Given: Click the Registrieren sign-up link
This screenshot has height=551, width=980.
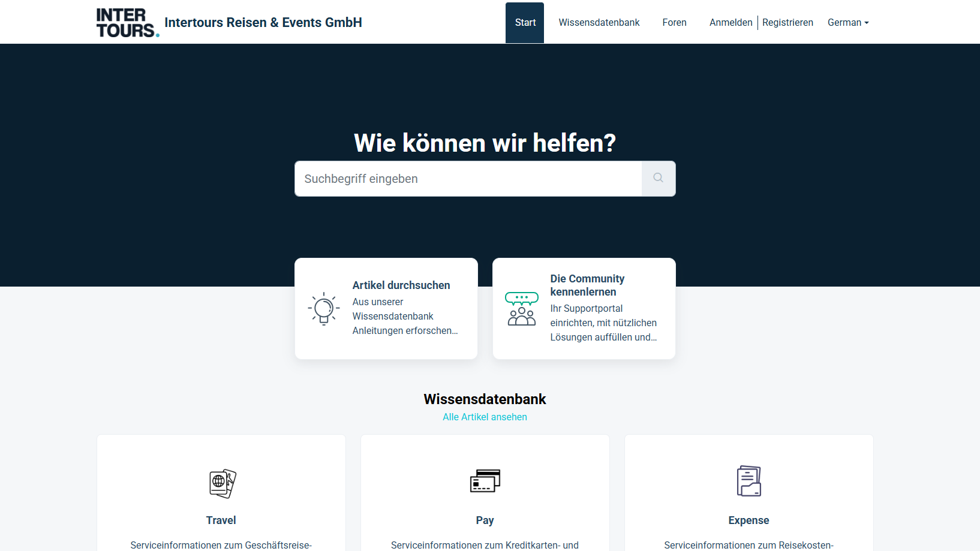Looking at the screenshot, I should point(787,23).
